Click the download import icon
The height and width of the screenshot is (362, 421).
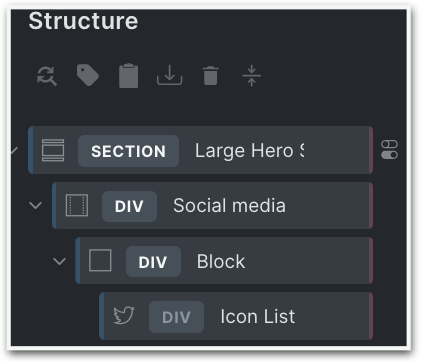tap(170, 75)
